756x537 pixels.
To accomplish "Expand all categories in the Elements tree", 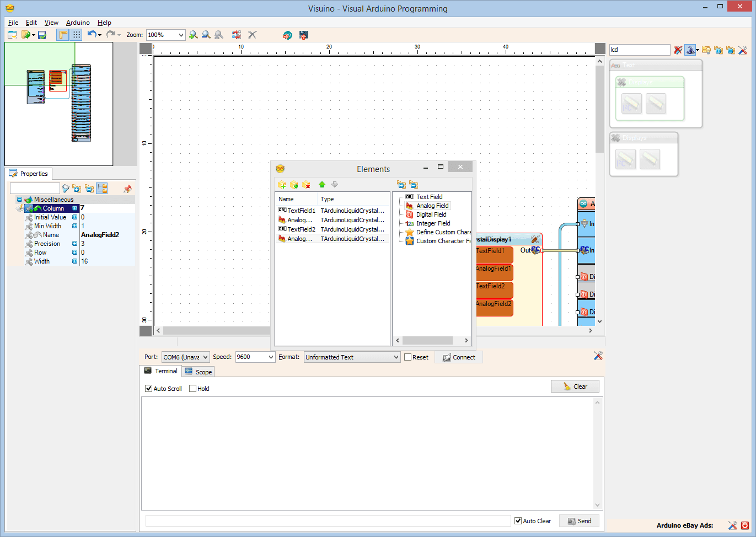I will [x=402, y=184].
